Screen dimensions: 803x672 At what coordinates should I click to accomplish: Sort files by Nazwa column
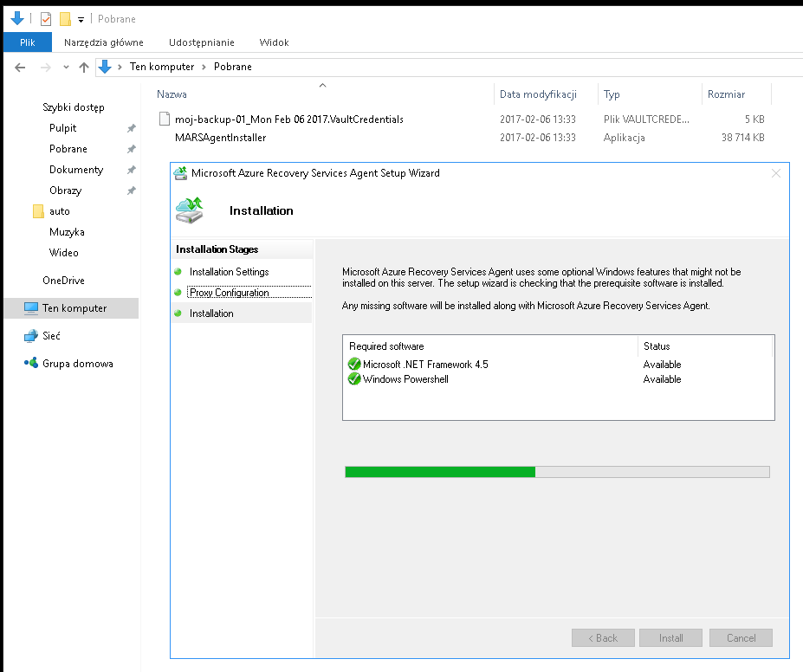[172, 94]
